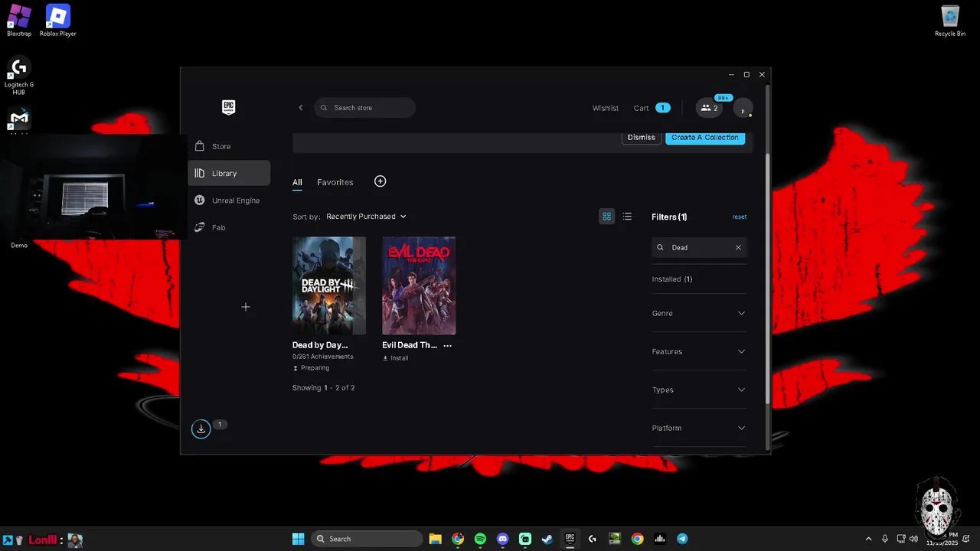Click the Dead by Daylight title text
Screen dimensions: 980x551
point(320,345)
